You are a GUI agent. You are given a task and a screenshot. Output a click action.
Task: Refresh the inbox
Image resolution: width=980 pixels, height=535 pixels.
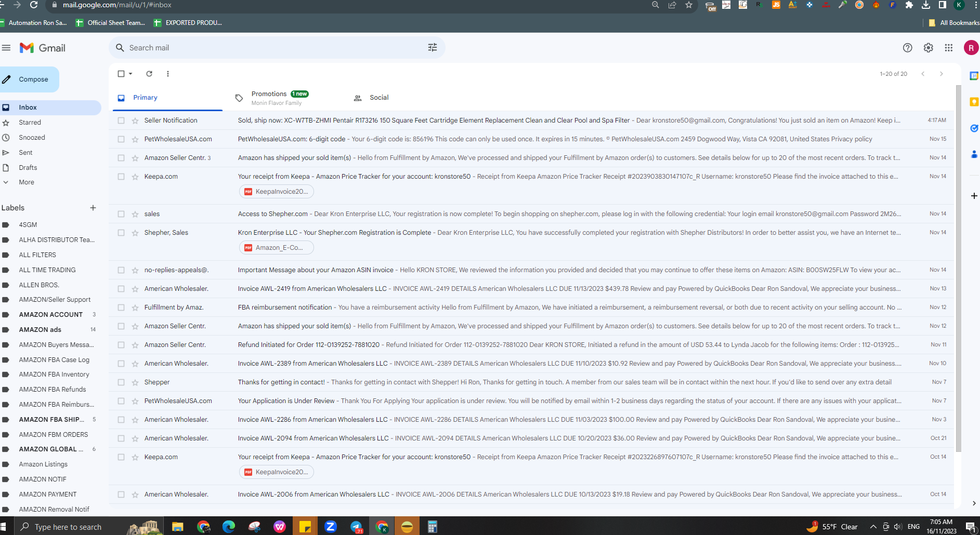coord(149,74)
